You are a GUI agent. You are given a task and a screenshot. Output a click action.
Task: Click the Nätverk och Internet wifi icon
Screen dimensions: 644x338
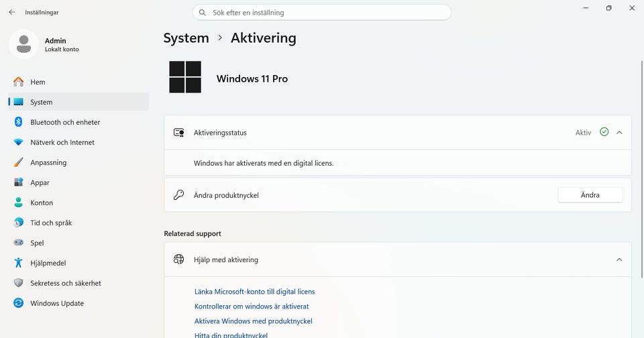pos(19,142)
